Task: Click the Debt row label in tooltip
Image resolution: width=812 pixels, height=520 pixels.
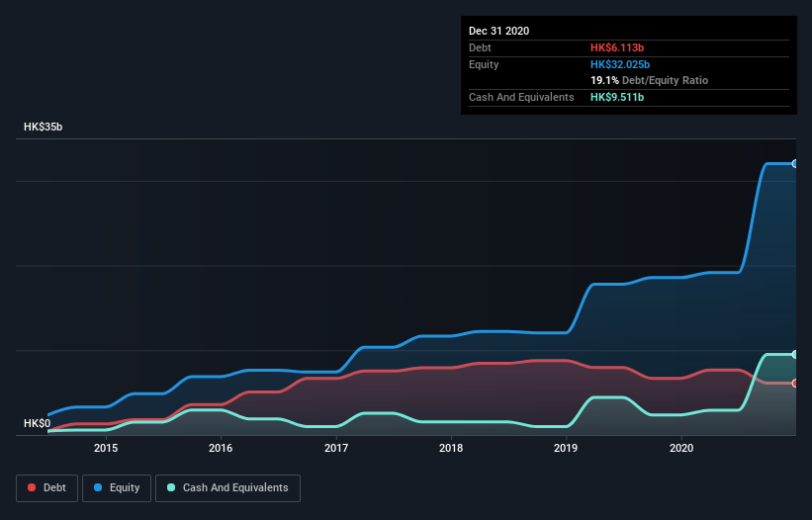Action: (x=480, y=47)
